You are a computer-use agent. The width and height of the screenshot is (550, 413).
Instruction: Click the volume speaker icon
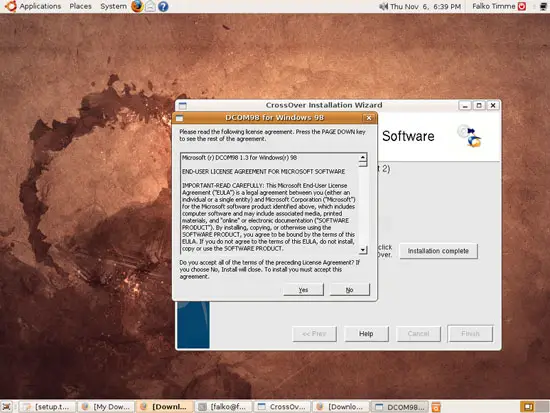(383, 6)
